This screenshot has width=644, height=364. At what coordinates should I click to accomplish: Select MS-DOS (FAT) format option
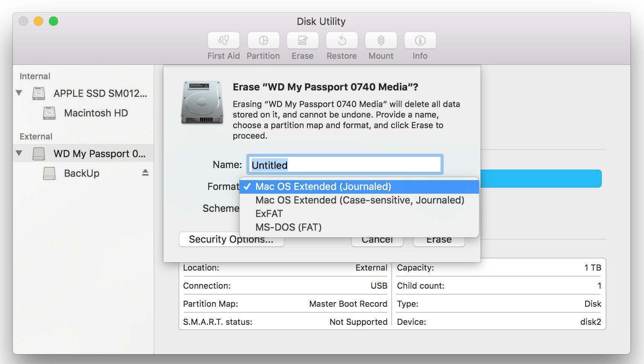(288, 227)
